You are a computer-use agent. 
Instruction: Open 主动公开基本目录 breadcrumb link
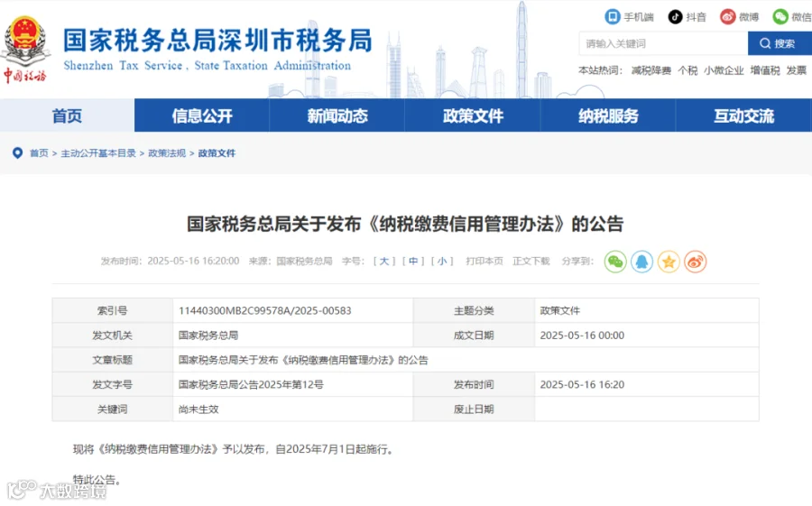coord(98,152)
